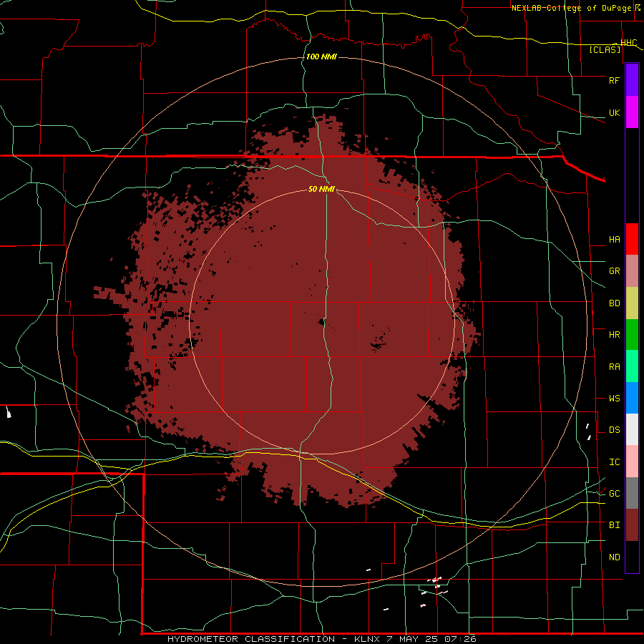
Task: Select the IC light pink legend swatch
Action: click(632, 462)
